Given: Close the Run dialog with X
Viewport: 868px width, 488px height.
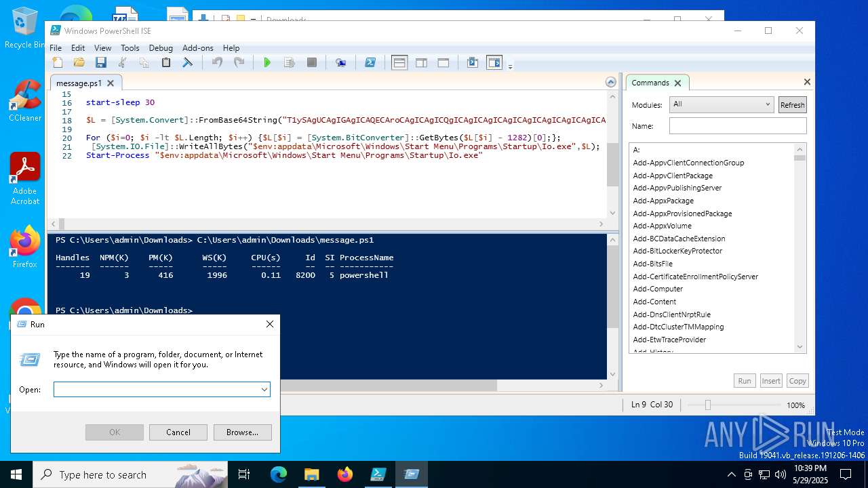Looking at the screenshot, I should (x=269, y=324).
